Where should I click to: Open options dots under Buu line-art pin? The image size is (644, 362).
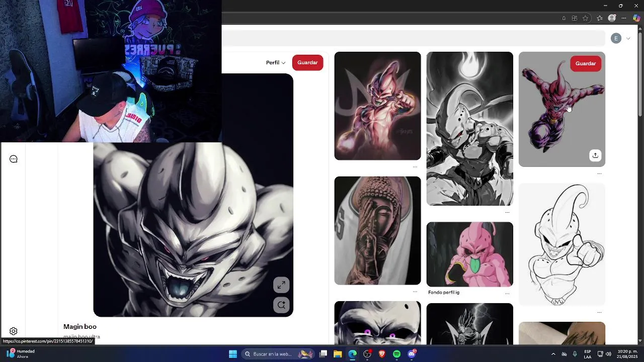coord(599,312)
